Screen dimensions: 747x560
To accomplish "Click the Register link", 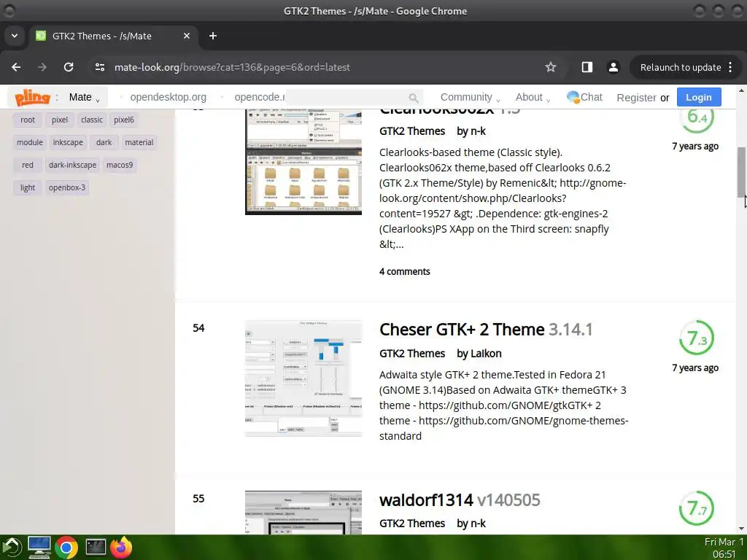I will (636, 98).
